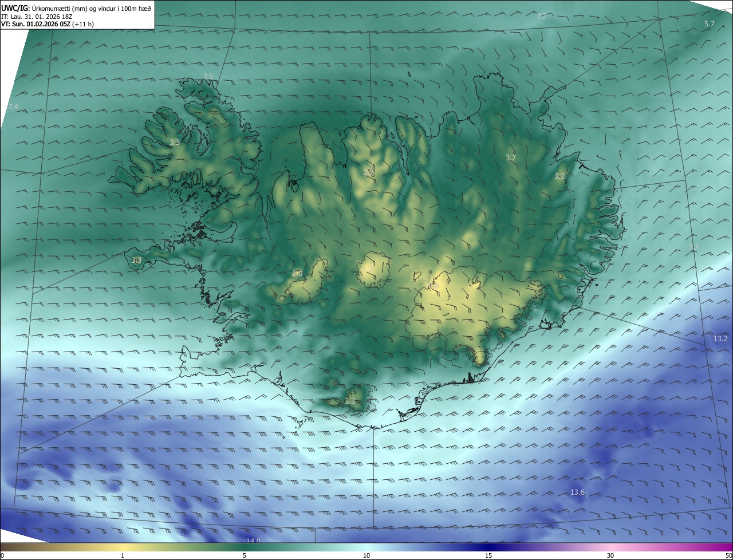Click the 3.2 label in the East Fjords

tap(559, 176)
